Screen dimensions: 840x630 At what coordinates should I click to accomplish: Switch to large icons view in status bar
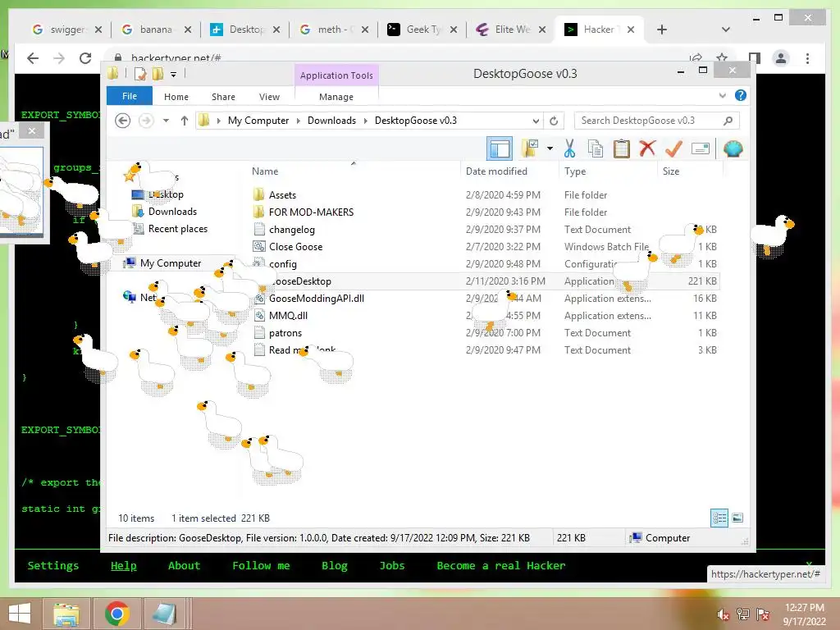pyautogui.click(x=737, y=518)
